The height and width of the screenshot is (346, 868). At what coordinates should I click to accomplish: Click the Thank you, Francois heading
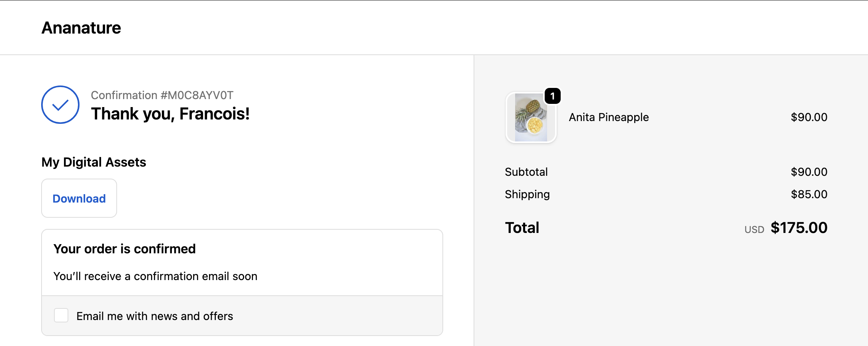click(171, 114)
